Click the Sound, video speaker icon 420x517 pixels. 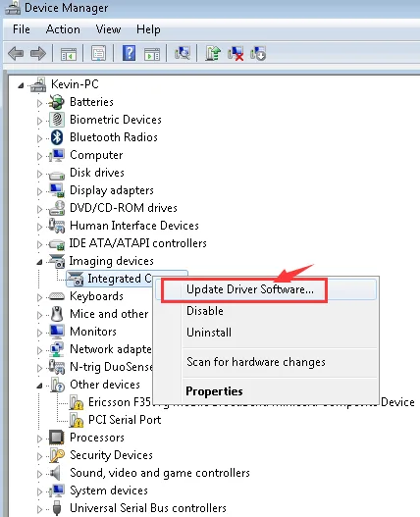click(55, 473)
